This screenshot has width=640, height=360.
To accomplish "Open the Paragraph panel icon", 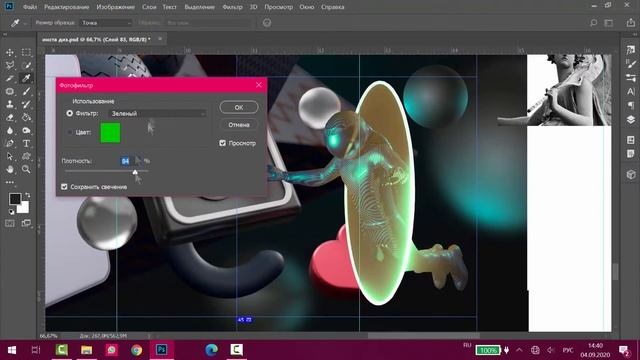I will [x=631, y=106].
